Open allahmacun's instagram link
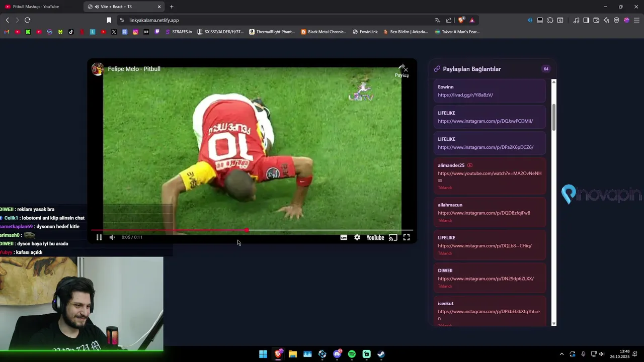Image resolution: width=644 pixels, height=362 pixels. click(484, 213)
